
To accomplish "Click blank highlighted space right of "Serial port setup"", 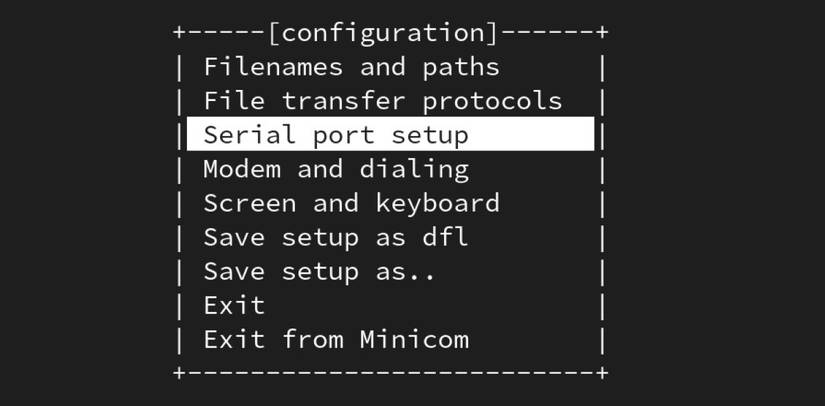I will [x=530, y=135].
